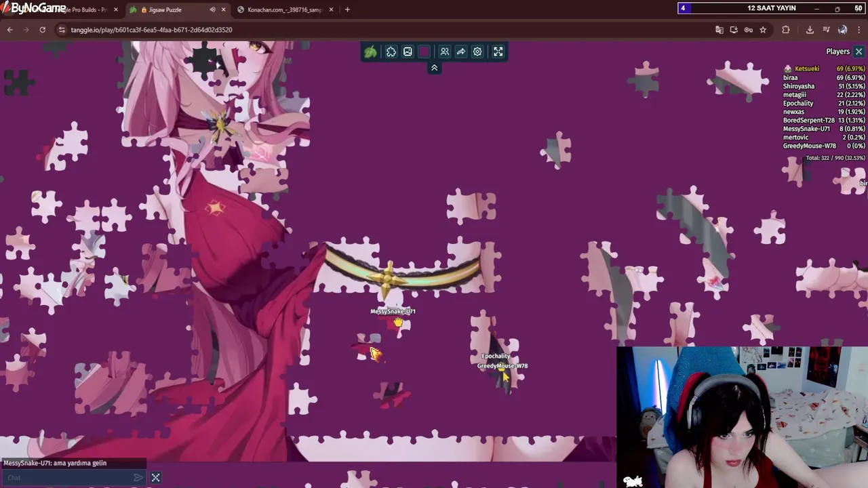Click the MessySnake-U71 cursor label
The image size is (868, 488).
coord(393,311)
